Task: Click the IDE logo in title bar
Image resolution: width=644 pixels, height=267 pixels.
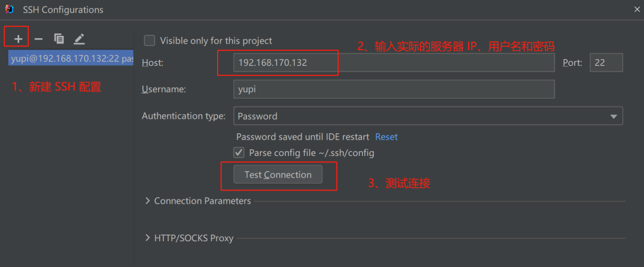Action: click(x=9, y=8)
